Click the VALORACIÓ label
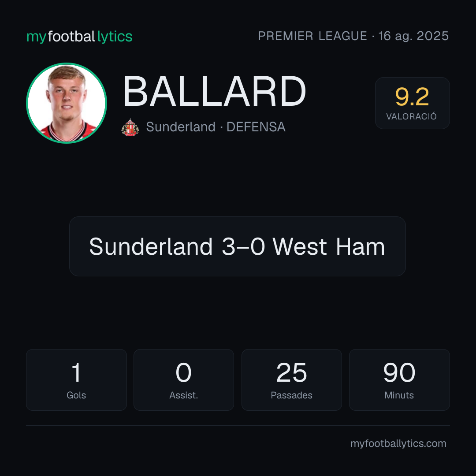476x476 pixels. coord(411,116)
